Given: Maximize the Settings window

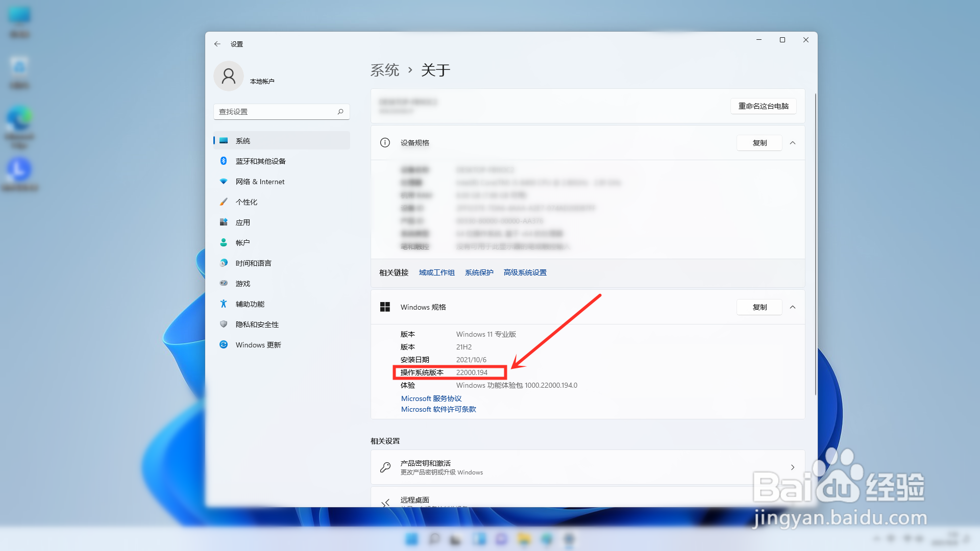Looking at the screenshot, I should 782,40.
